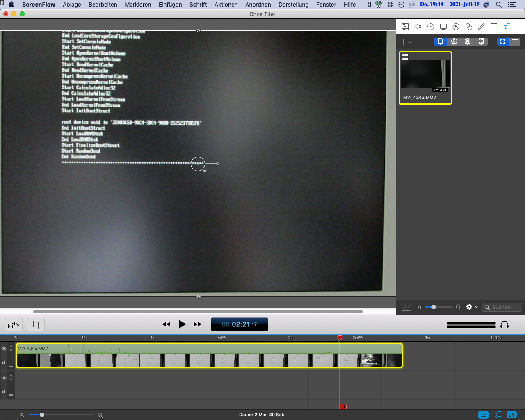525x420 pixels.
Task: Click the ScreenFlow camera menu bar icon
Action: (x=367, y=5)
